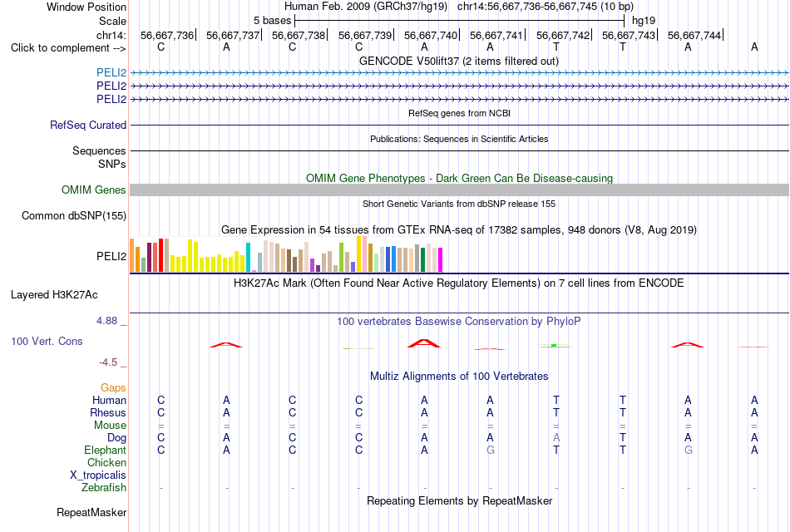Click the 'SNPs' track label
The height and width of the screenshot is (532, 790).
click(112, 165)
